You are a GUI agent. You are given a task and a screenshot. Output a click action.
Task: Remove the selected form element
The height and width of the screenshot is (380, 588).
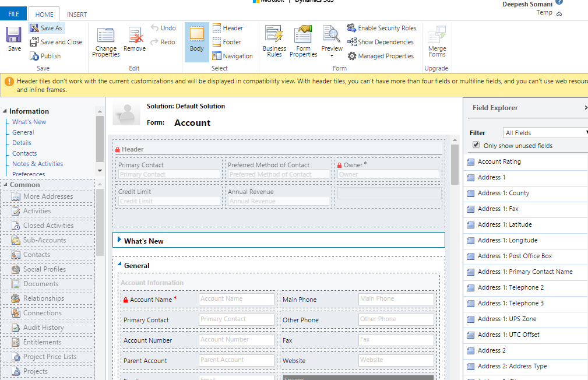[135, 39]
